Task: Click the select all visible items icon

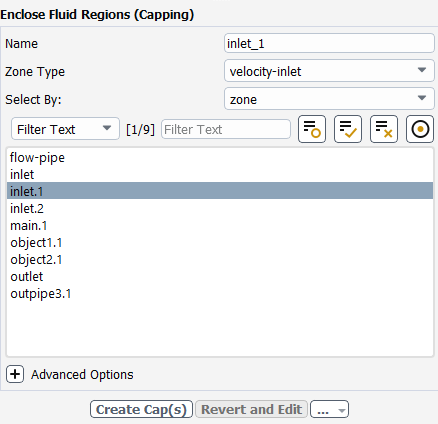Action: pos(348,129)
